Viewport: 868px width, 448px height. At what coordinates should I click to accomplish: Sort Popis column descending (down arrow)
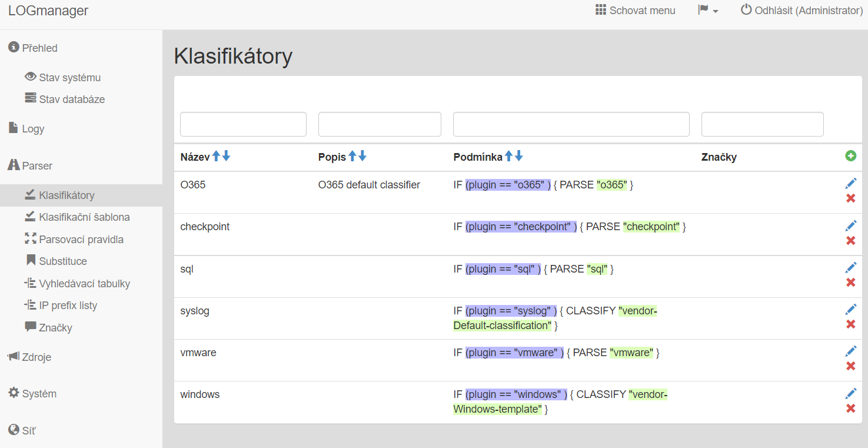(363, 156)
